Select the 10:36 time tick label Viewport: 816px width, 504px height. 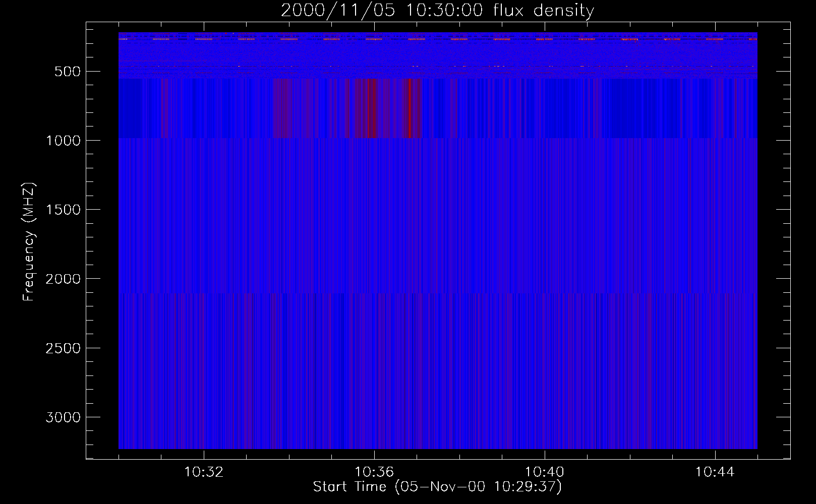click(x=374, y=472)
